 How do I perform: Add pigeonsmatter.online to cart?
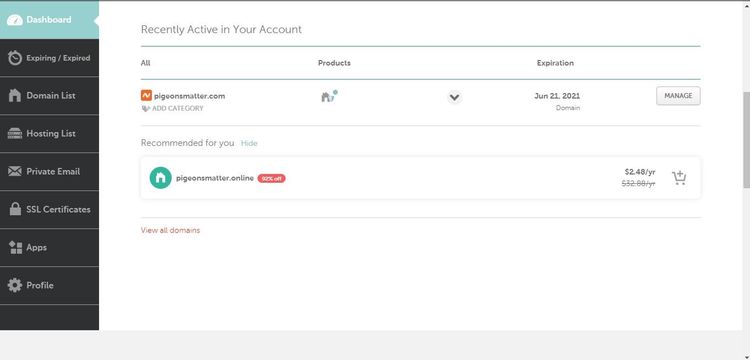click(679, 178)
